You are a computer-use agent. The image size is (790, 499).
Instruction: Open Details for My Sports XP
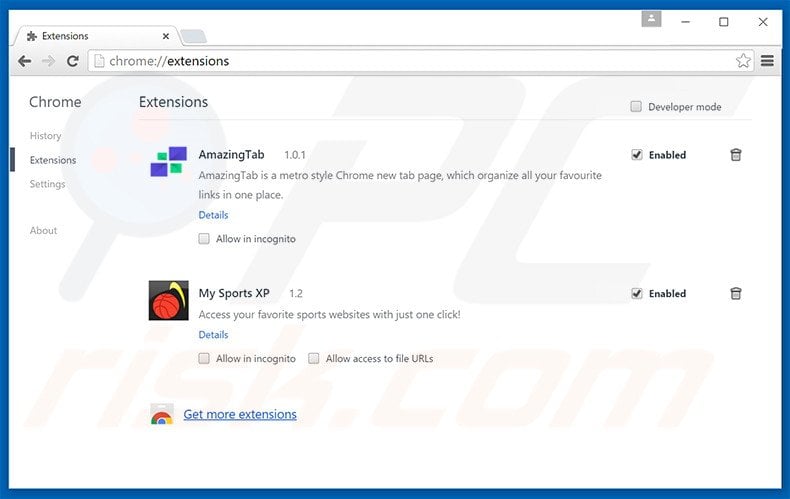tap(213, 335)
